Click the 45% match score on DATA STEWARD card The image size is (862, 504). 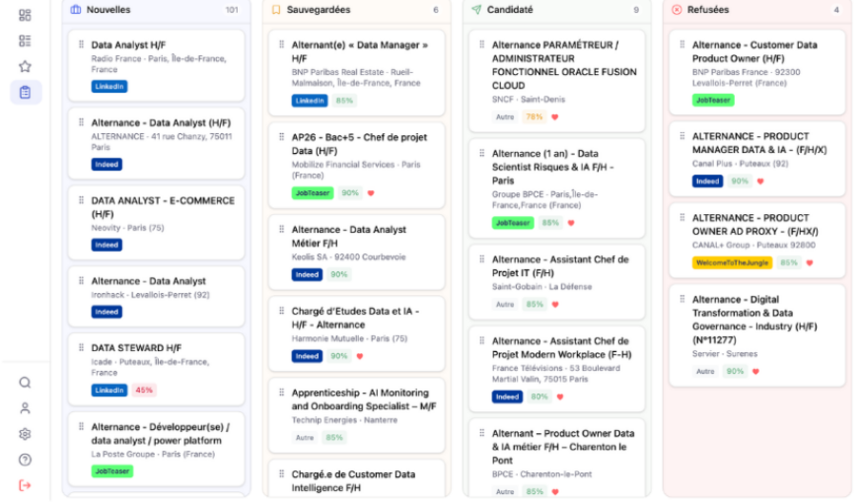point(144,391)
